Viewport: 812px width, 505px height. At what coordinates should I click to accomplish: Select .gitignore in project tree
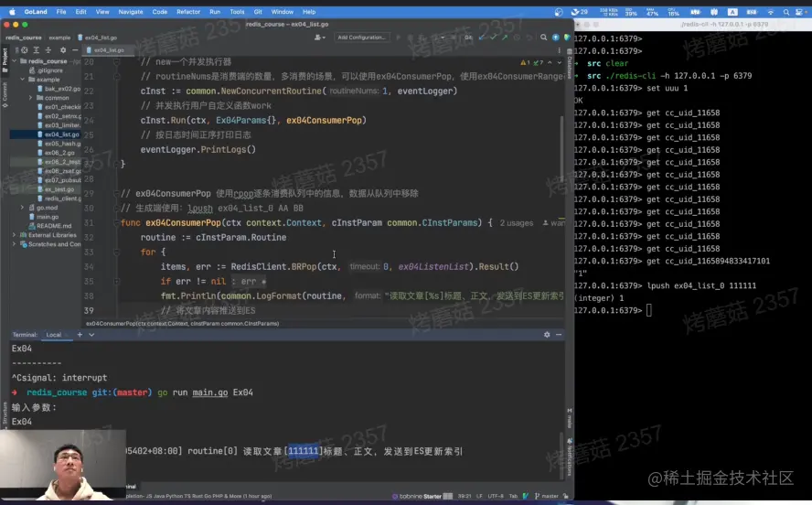46,70
